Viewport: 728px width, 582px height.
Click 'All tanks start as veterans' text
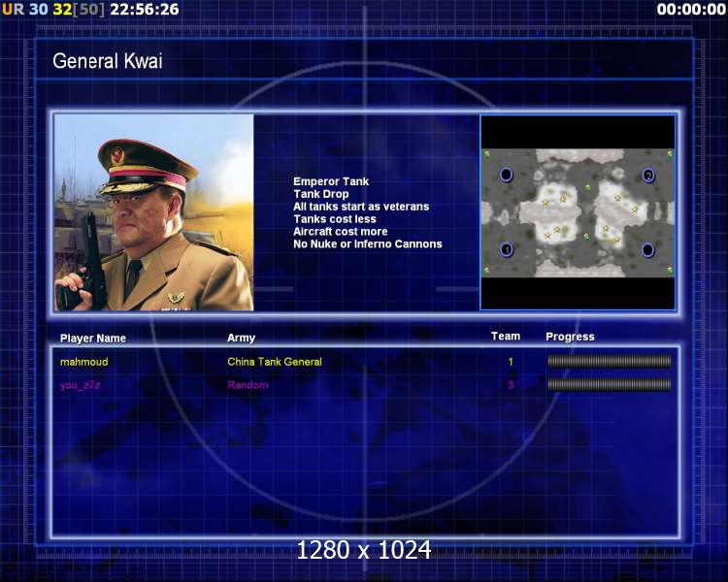pos(361,207)
